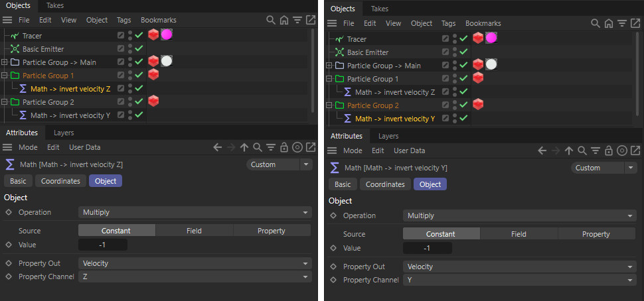Click the up arrow icon in the invert velocity Y attributes toolbar
This screenshot has height=301, width=644.
coord(569,151)
